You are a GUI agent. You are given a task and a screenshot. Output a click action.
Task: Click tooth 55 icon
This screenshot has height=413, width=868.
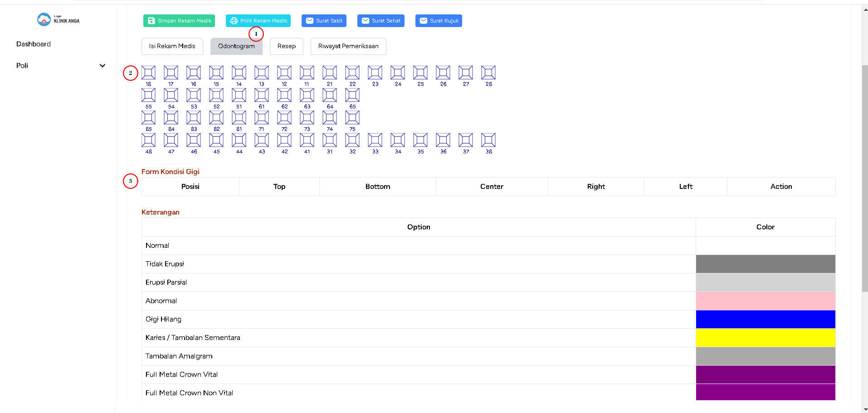point(148,95)
